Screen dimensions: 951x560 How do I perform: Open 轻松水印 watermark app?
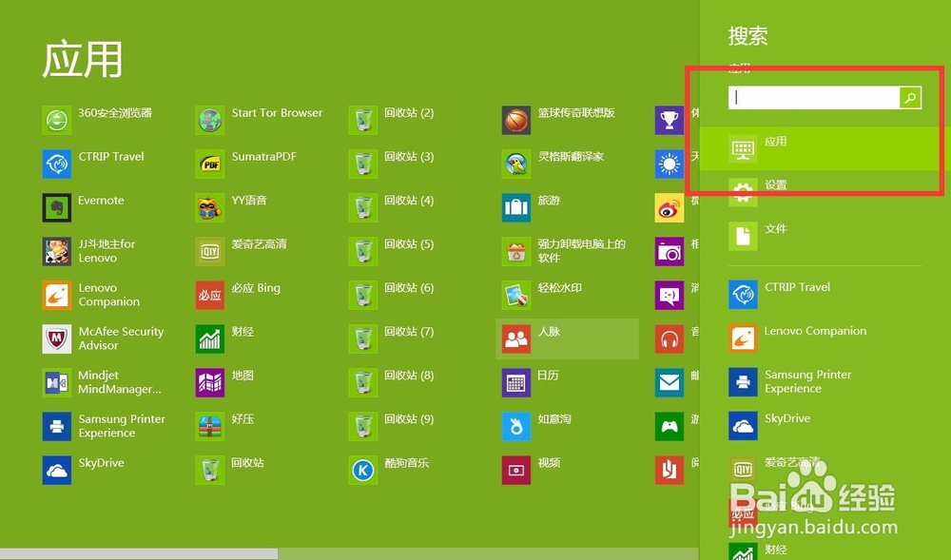(x=542, y=295)
